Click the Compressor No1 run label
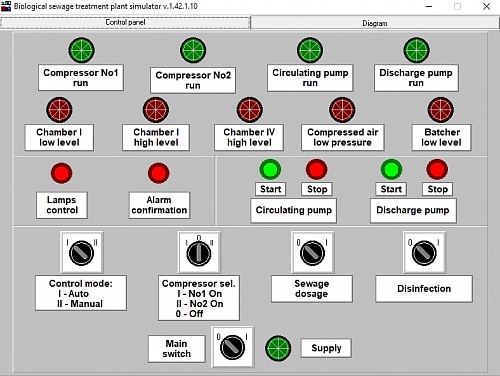The height and width of the screenshot is (376, 500). (x=81, y=78)
